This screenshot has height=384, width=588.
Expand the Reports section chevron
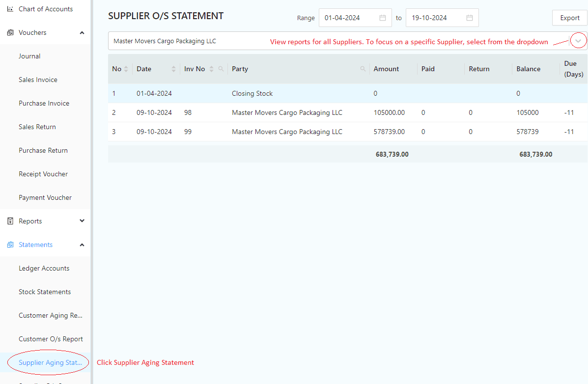click(x=82, y=221)
